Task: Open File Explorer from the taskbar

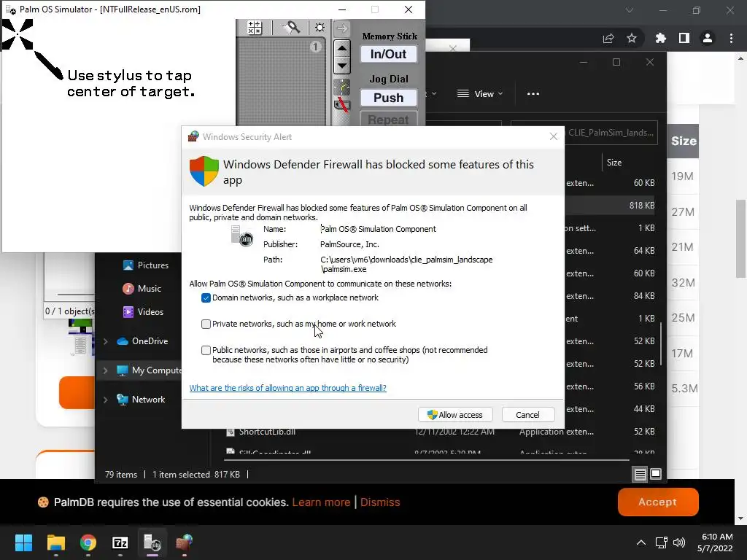Action: point(55,542)
